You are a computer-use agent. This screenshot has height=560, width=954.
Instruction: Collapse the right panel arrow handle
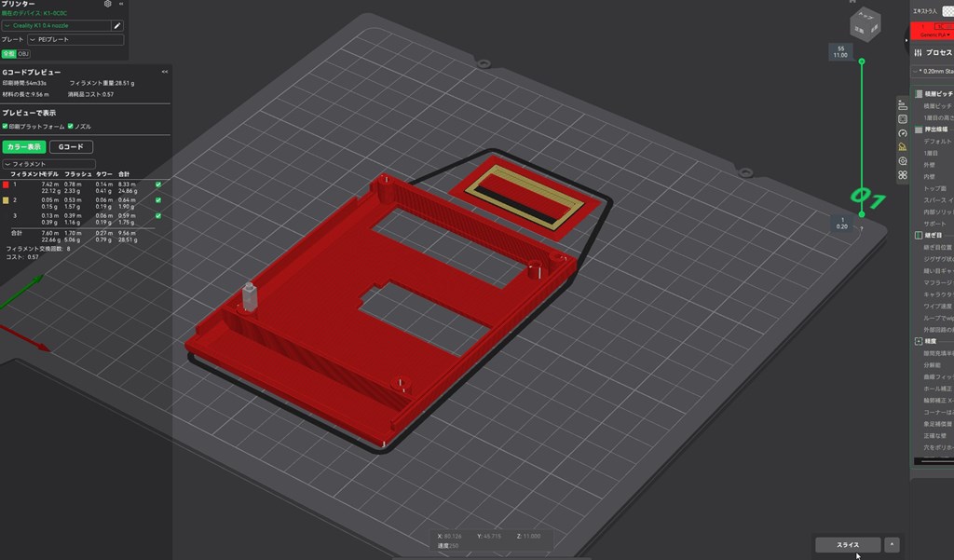click(906, 40)
